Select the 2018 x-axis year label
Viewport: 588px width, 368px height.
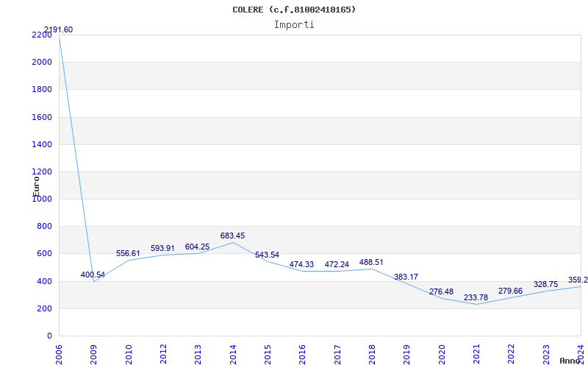pos(372,354)
